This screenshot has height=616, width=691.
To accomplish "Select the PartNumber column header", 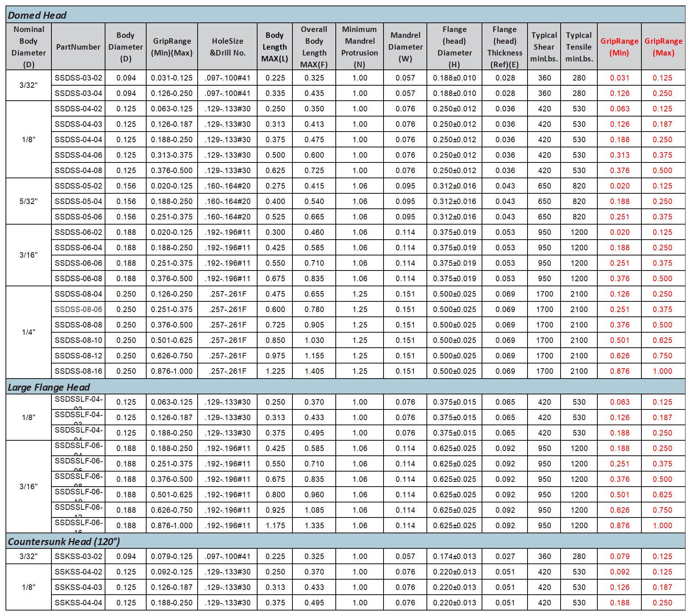I will pyautogui.click(x=78, y=47).
